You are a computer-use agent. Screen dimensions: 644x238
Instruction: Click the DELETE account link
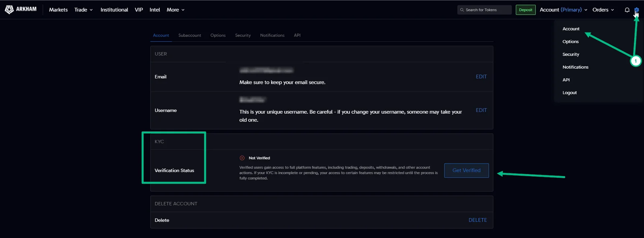tap(478, 220)
